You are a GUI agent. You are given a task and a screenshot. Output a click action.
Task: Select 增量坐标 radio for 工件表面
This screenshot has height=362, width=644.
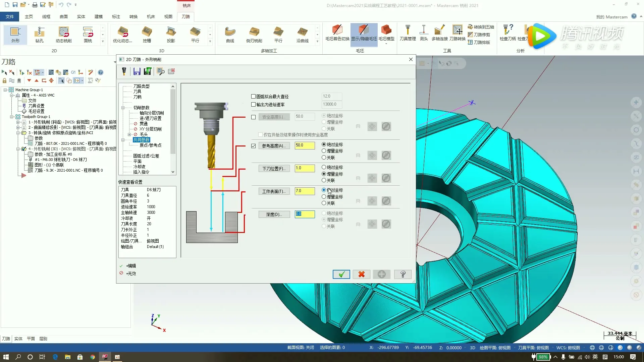[x=324, y=197]
